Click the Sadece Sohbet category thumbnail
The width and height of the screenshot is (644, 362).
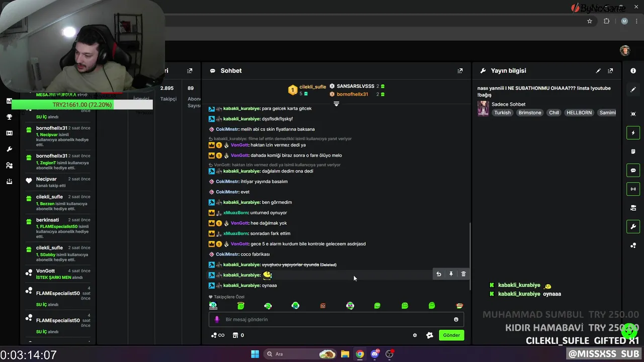click(483, 109)
